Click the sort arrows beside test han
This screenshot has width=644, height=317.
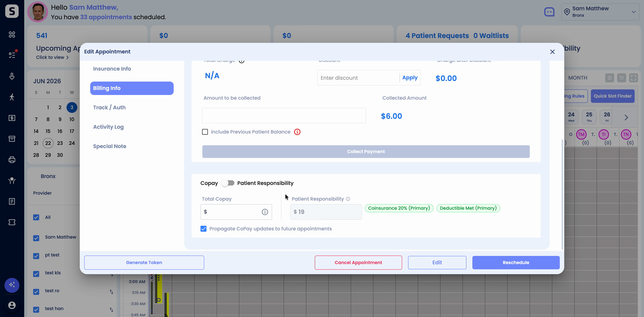tap(111, 310)
